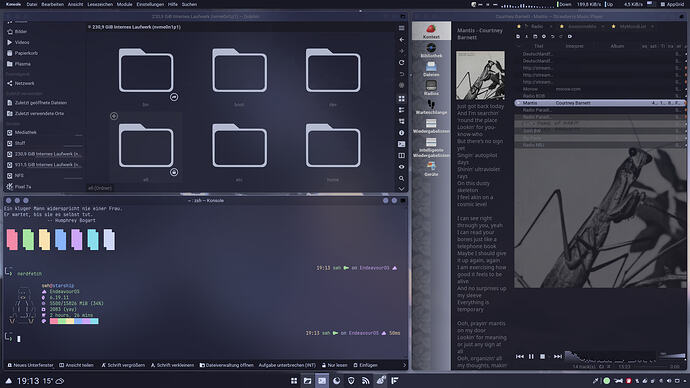The height and width of the screenshot is (388, 690).
Task: Show the Dolphin information panel
Action: pyautogui.click(x=401, y=132)
